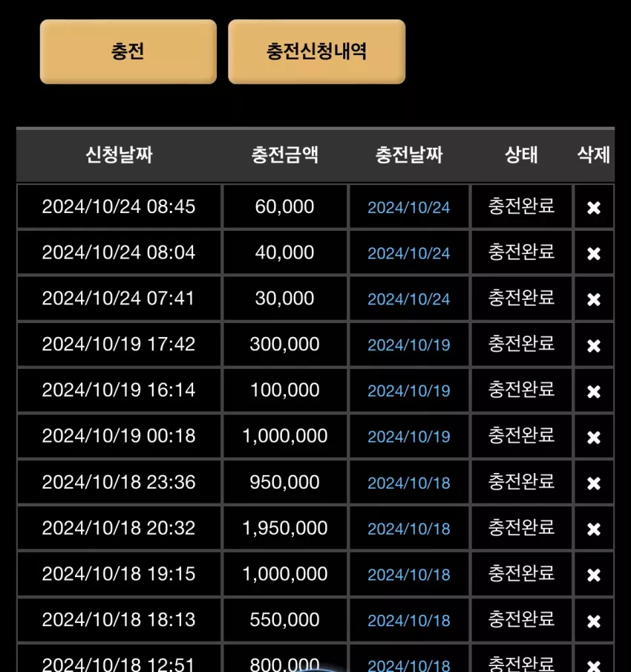
Task: Open the 충전신청내역 tab
Action: point(316,51)
